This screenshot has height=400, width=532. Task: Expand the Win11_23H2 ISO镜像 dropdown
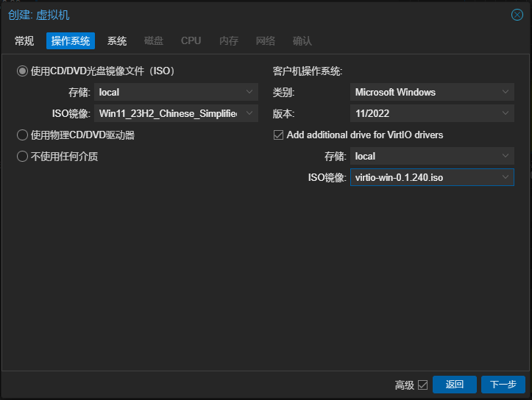(x=249, y=113)
